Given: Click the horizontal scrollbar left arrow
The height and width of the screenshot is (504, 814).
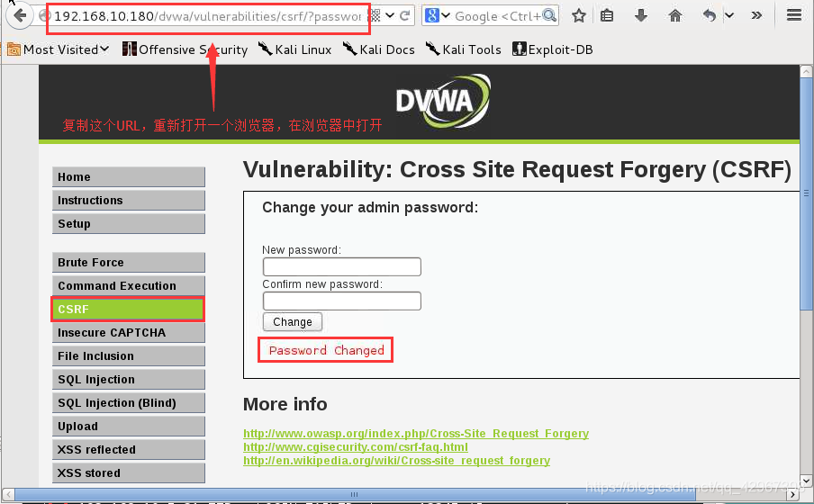Looking at the screenshot, I should pyautogui.click(x=7, y=495).
